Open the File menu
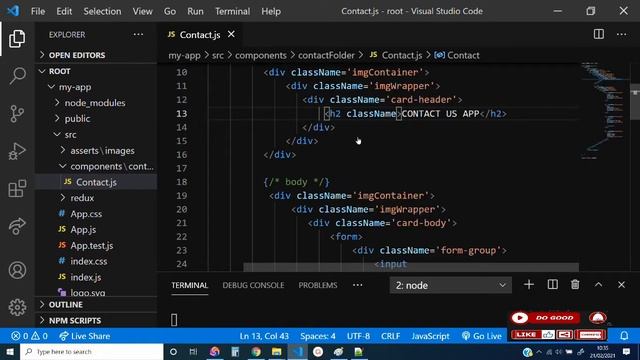The image size is (640, 360). [38, 11]
